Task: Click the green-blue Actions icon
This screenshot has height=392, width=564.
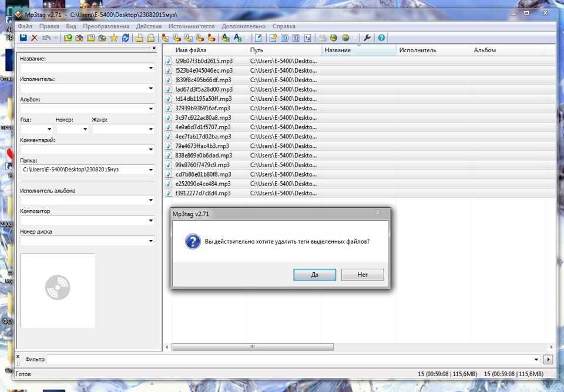Action: pos(226,38)
